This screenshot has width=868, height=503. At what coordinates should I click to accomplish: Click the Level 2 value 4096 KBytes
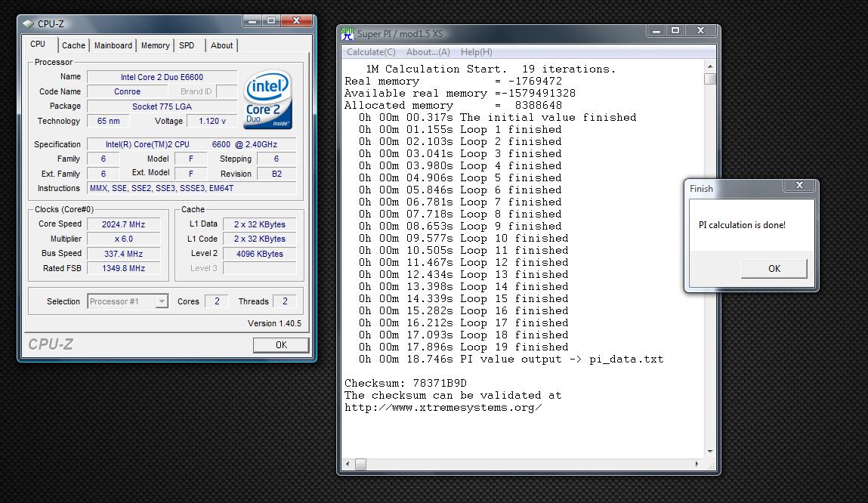point(260,254)
